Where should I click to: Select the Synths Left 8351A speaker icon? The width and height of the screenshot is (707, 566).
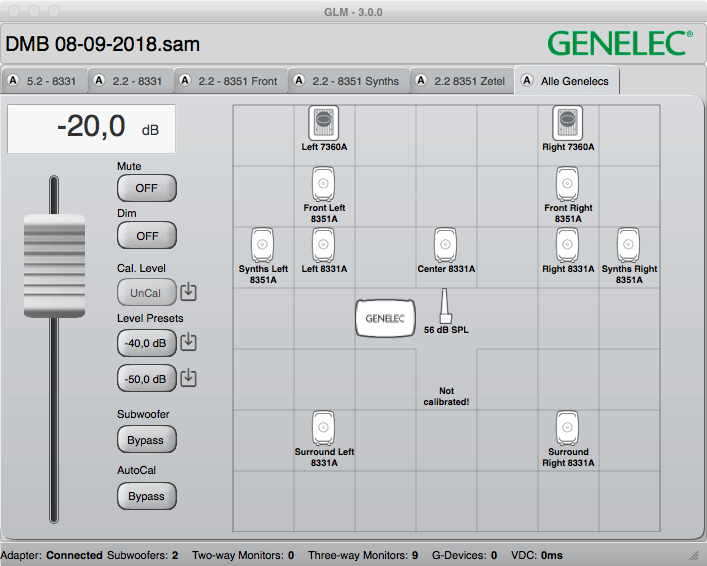262,245
